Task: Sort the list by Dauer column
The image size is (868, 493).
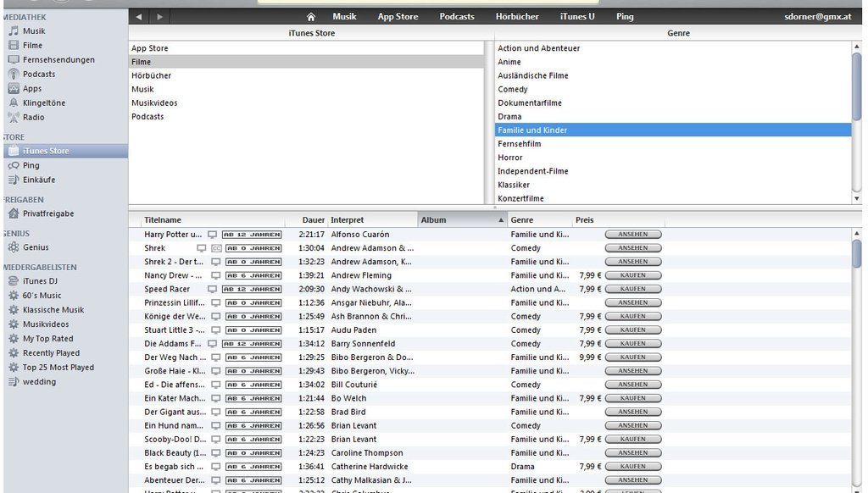Action: point(313,220)
